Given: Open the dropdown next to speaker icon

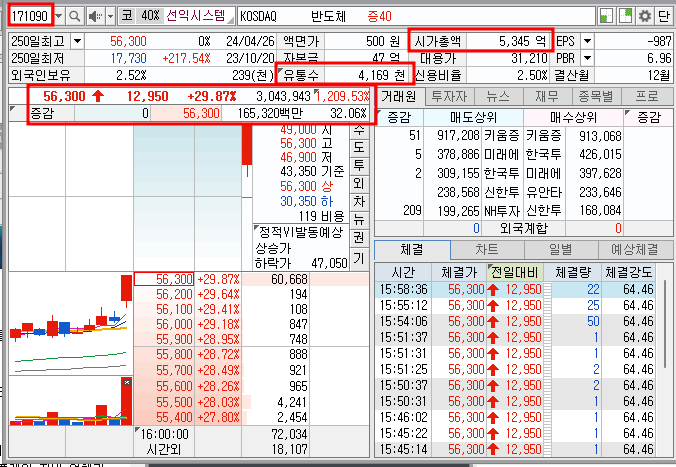Looking at the screenshot, I should pyautogui.click(x=110, y=16).
